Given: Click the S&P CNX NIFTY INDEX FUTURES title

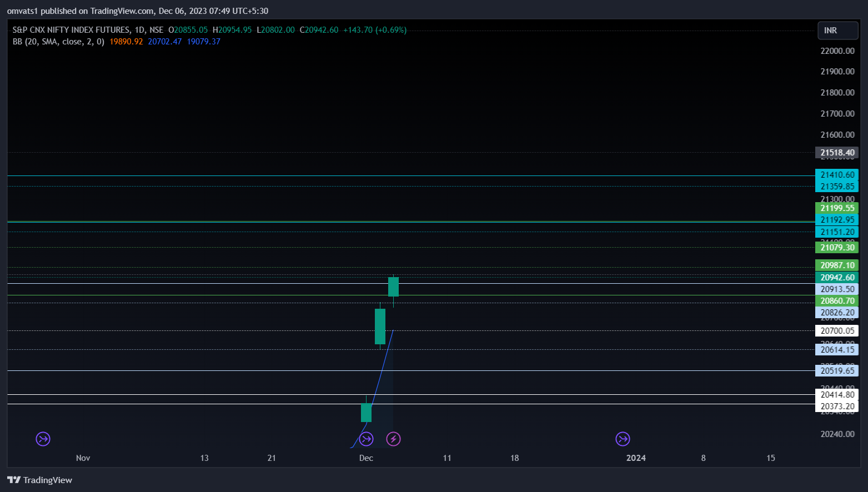Looking at the screenshot, I should (x=72, y=30).
